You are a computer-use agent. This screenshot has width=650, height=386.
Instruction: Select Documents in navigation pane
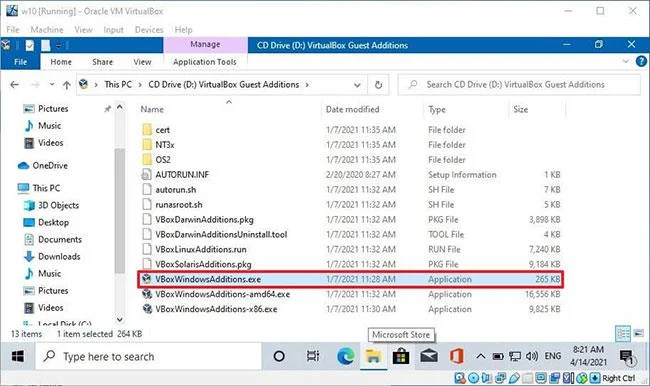pyautogui.click(x=53, y=239)
